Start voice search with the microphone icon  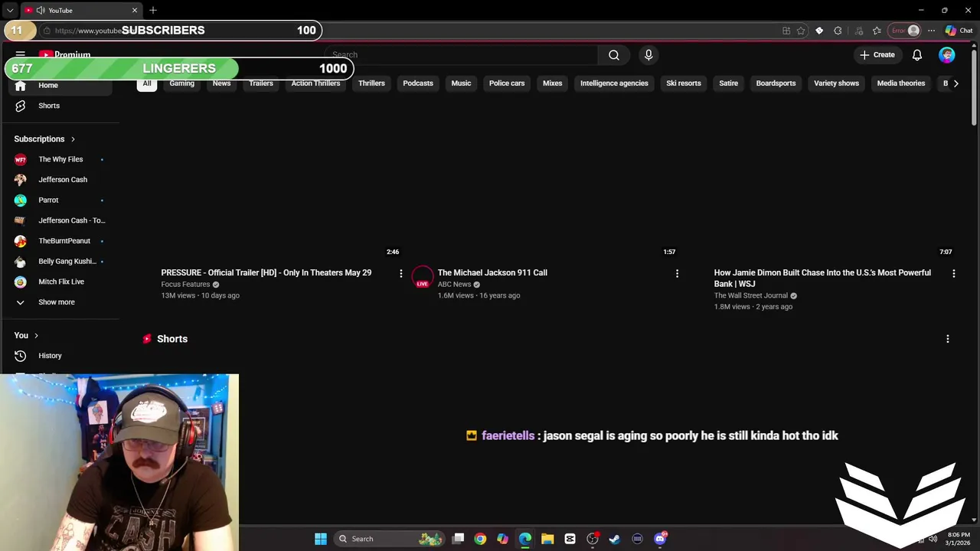[648, 55]
